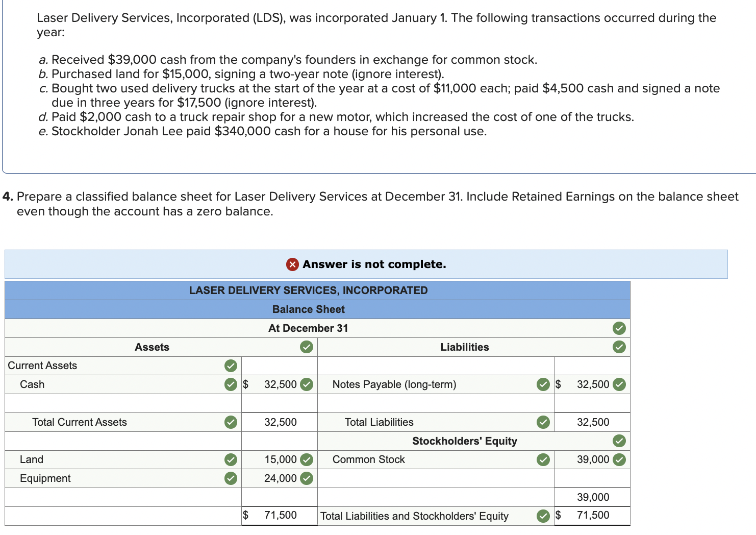Click the checkmark beside Total Current Assets
756x535 pixels.
click(231, 422)
